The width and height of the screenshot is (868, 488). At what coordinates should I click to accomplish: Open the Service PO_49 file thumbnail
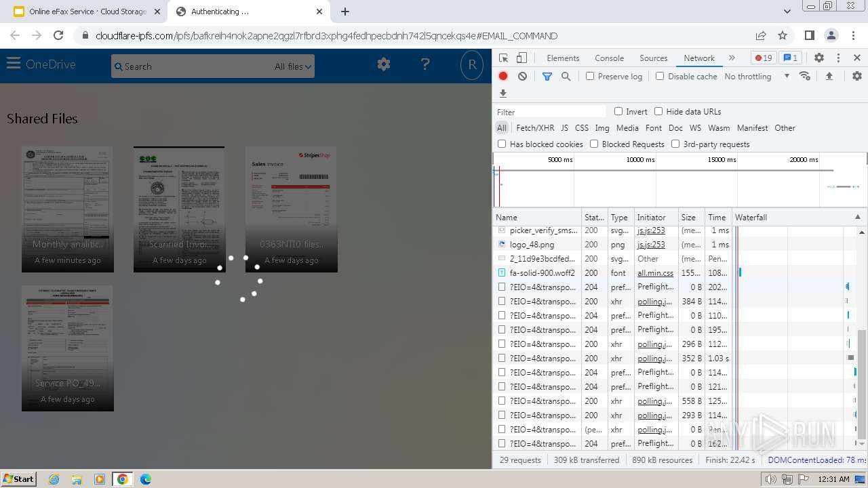point(68,348)
